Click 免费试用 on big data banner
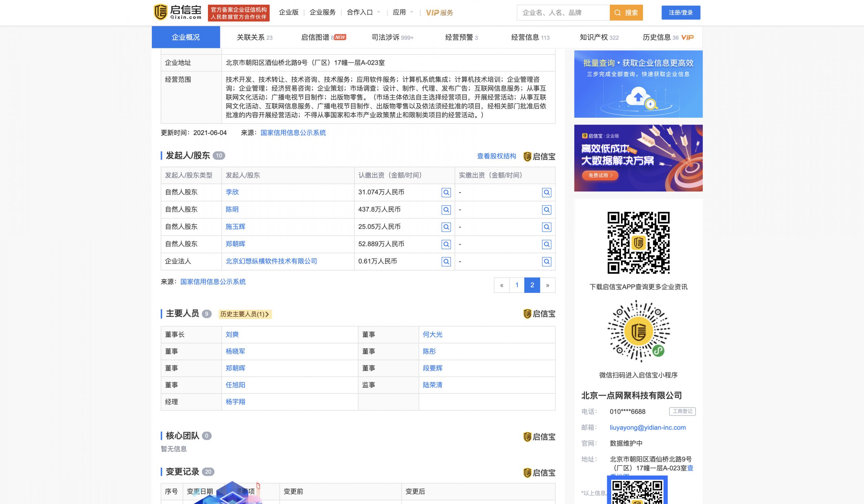Viewport: 864px width, 504px height. click(600, 175)
